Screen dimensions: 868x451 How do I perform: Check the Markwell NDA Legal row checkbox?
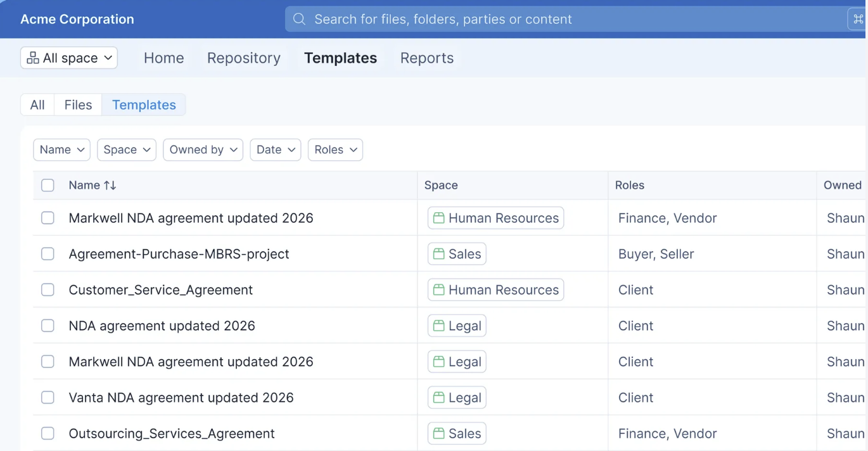[x=48, y=362]
